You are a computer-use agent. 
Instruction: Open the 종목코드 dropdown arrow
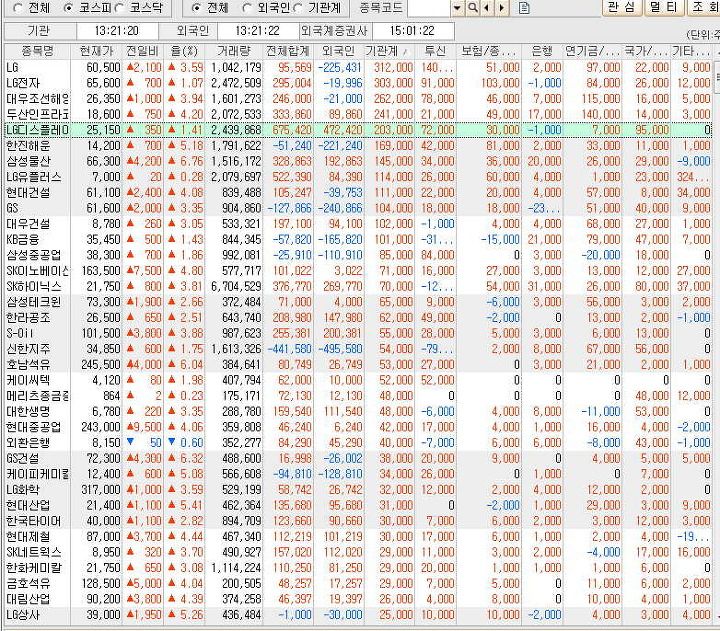click(x=457, y=8)
